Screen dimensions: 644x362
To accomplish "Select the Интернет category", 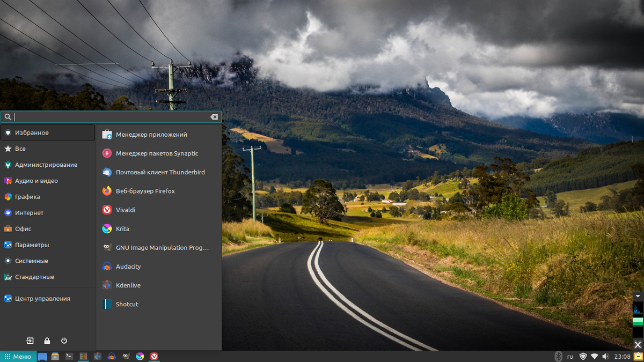I will (x=48, y=213).
